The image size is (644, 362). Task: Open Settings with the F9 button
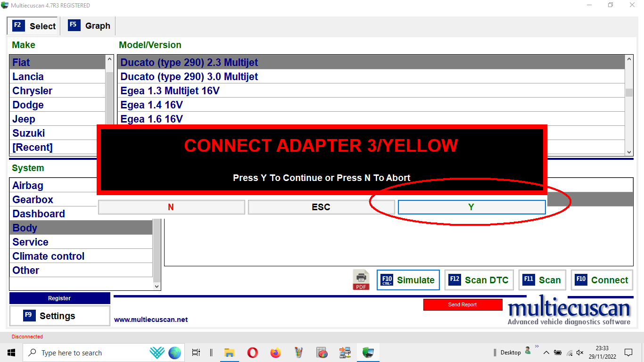[60, 316]
